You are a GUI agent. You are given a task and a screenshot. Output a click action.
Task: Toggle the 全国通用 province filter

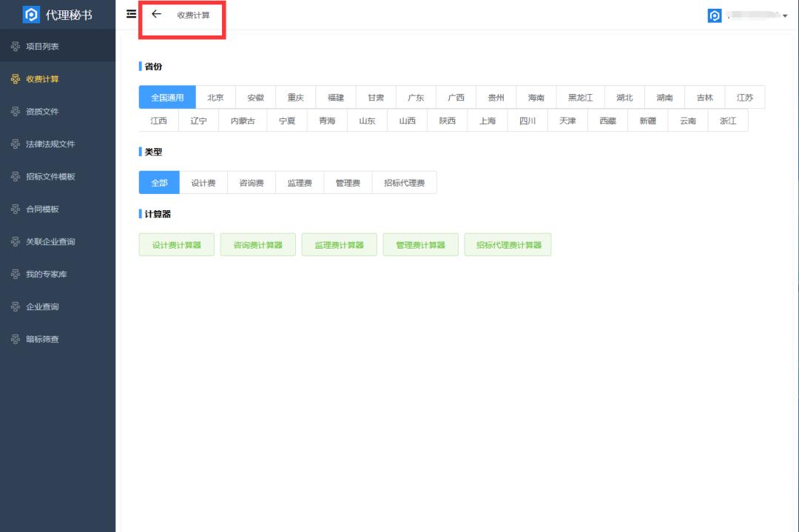pos(168,97)
